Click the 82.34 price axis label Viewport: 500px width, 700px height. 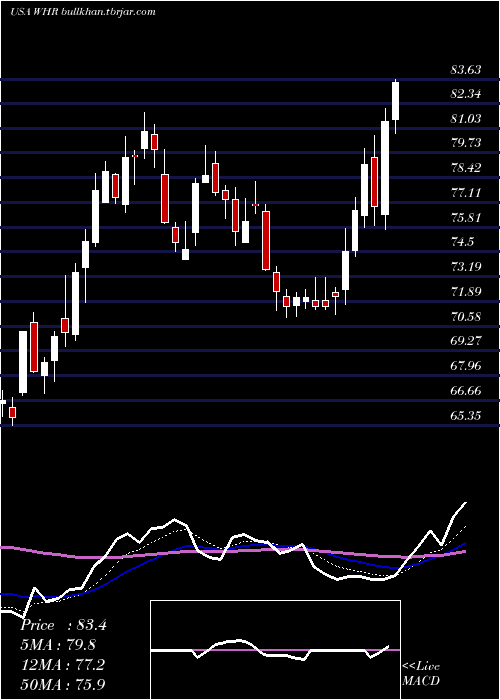click(466, 94)
